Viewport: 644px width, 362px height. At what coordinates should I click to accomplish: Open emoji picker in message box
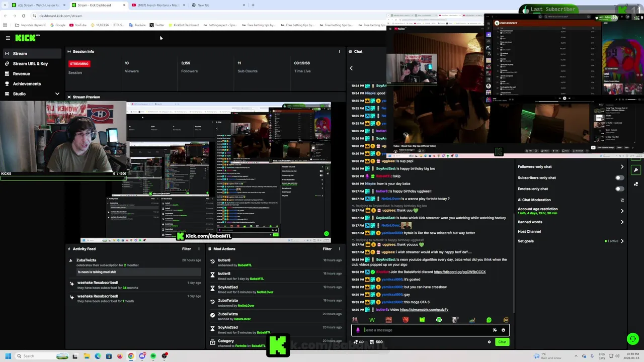pyautogui.click(x=503, y=330)
